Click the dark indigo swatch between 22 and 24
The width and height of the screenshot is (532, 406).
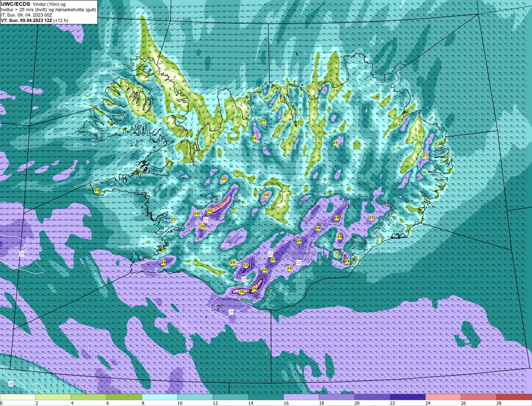coord(408,397)
